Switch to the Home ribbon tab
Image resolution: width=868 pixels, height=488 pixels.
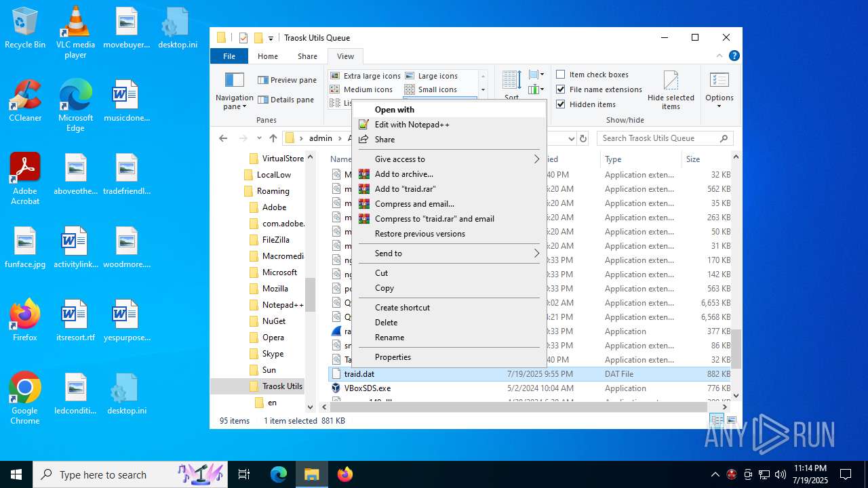point(268,56)
